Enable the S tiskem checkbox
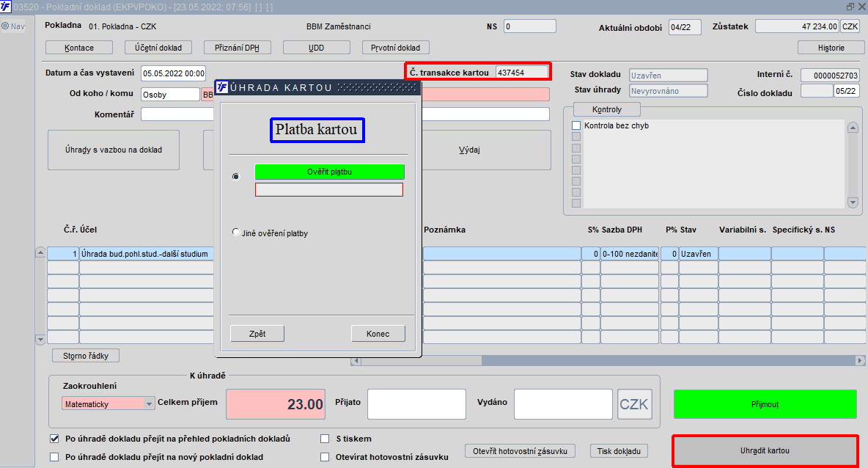This screenshot has width=868, height=468. pyautogui.click(x=325, y=439)
